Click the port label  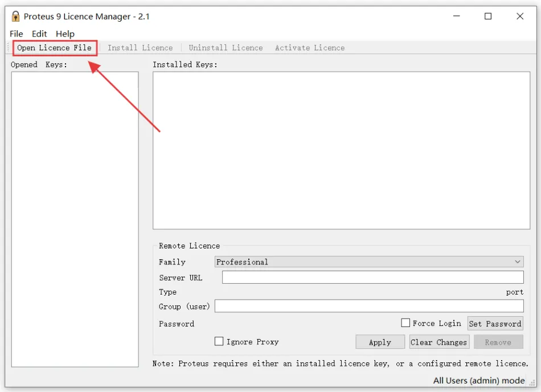(514, 292)
